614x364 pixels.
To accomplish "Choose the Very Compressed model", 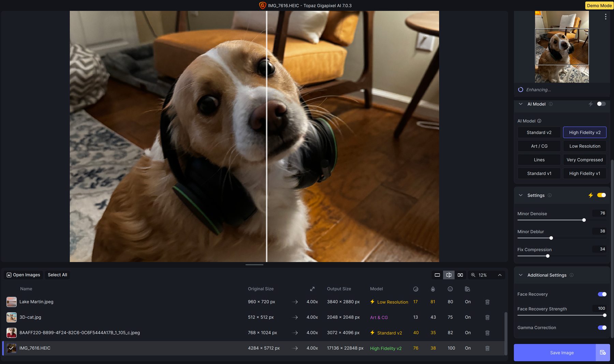I will coord(584,160).
